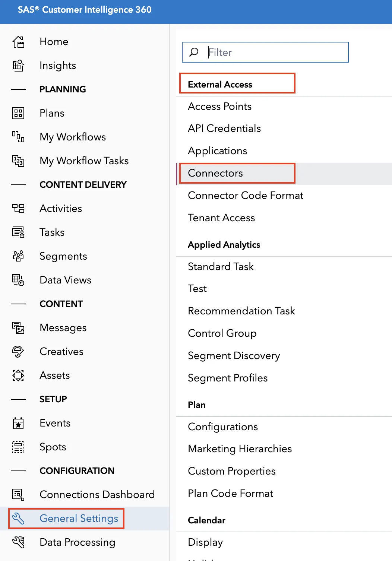The width and height of the screenshot is (392, 561).
Task: Open Tenant Access setting
Action: pos(221,218)
